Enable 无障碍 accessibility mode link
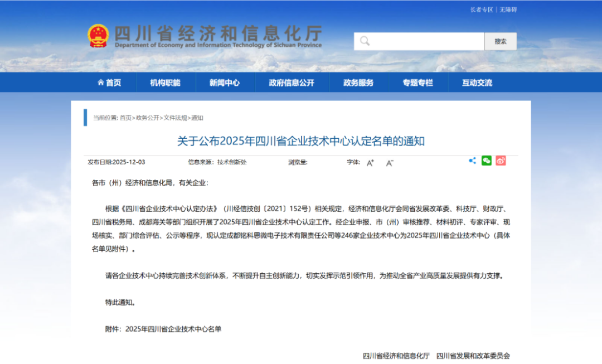Image resolution: width=602 pixels, height=364 pixels. [508, 9]
